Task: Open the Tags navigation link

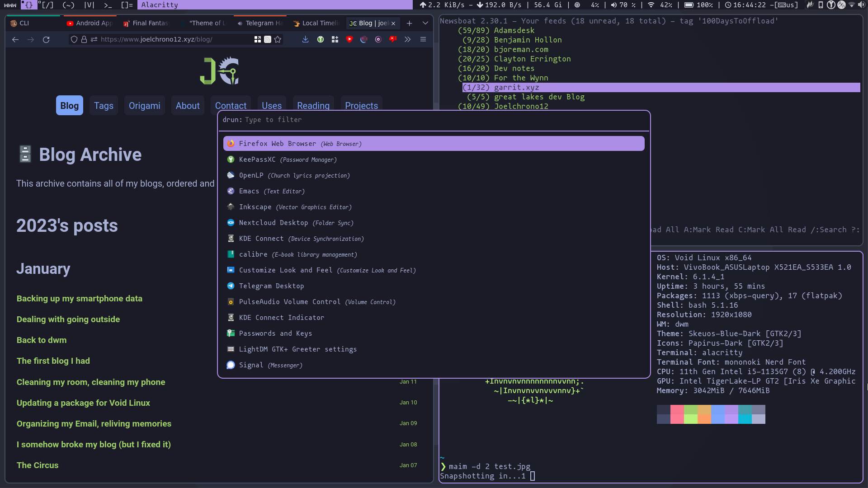Action: click(104, 106)
